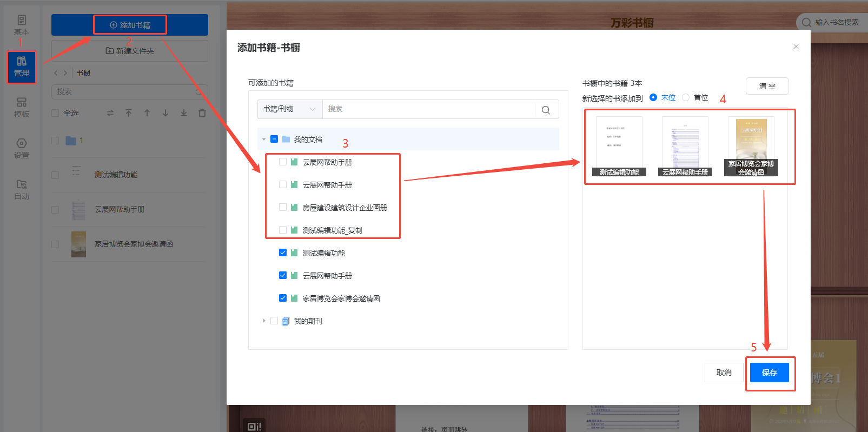Select the 首位 radio option
The height and width of the screenshot is (432, 868).
pyautogui.click(x=686, y=98)
